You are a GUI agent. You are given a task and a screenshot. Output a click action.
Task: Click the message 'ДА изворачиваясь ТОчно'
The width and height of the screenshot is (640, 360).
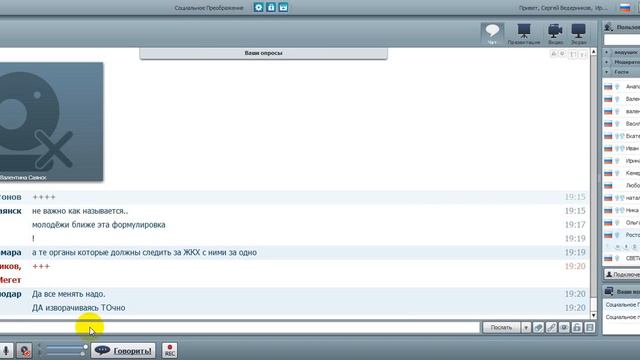tap(79, 308)
